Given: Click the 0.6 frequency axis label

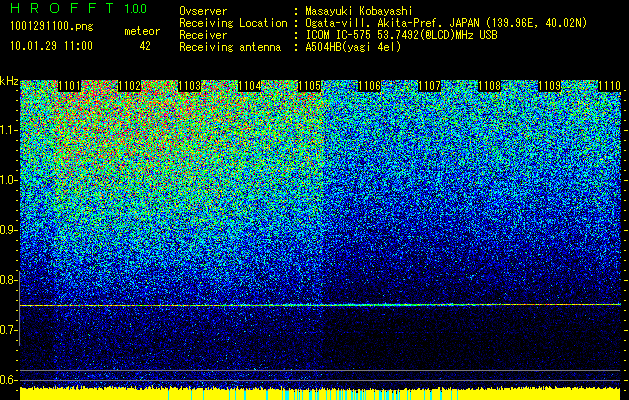Looking at the screenshot, I should click(x=8, y=380).
